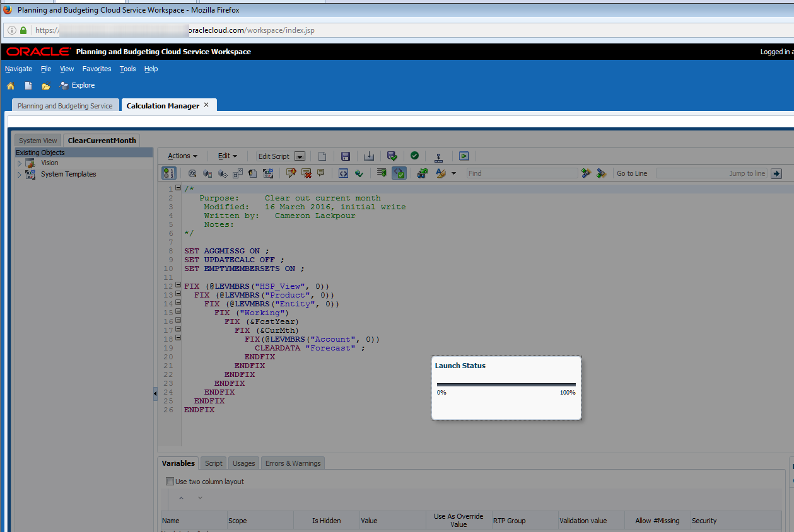794x532 pixels.
Task: Click the Scope column header
Action: (x=260, y=521)
